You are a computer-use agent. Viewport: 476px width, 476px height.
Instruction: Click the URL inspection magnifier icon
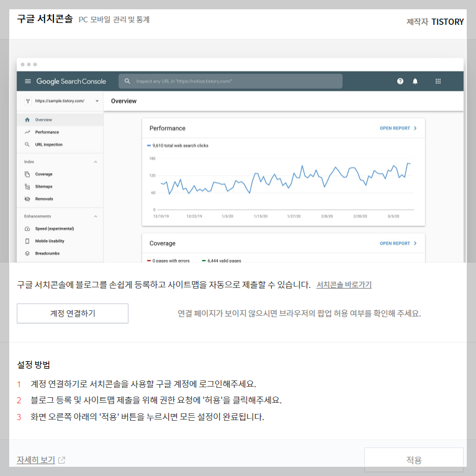click(27, 145)
